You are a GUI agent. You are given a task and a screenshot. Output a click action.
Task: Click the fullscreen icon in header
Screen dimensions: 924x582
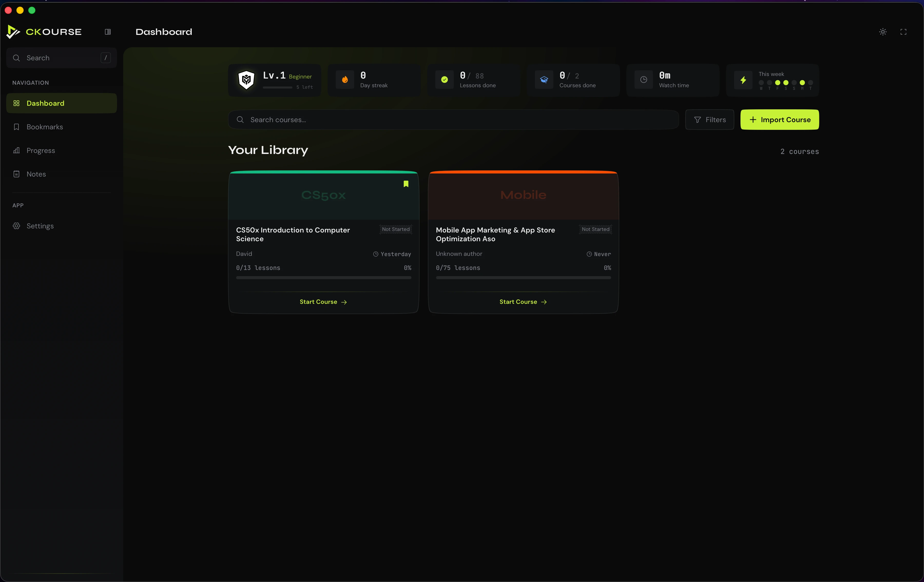903,32
